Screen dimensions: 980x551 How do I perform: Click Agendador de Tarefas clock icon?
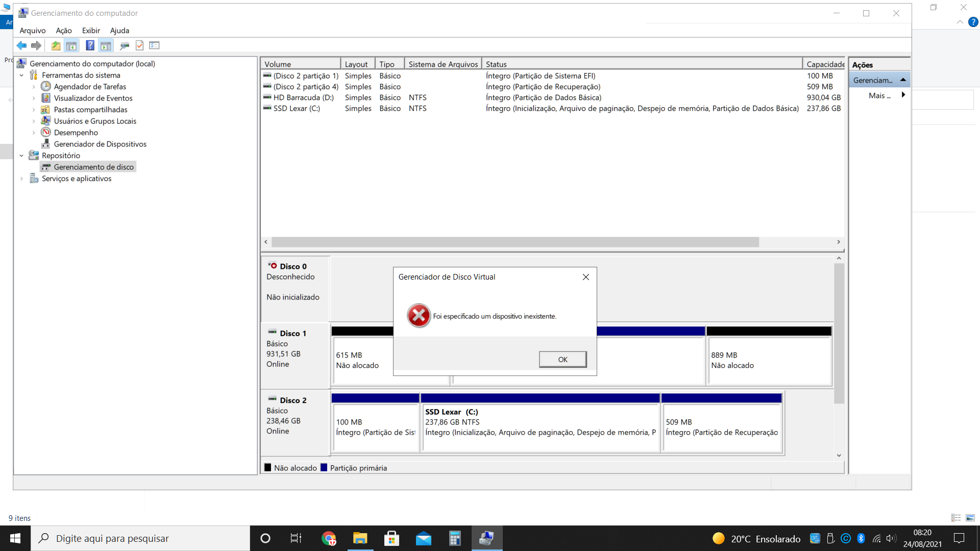click(x=46, y=87)
